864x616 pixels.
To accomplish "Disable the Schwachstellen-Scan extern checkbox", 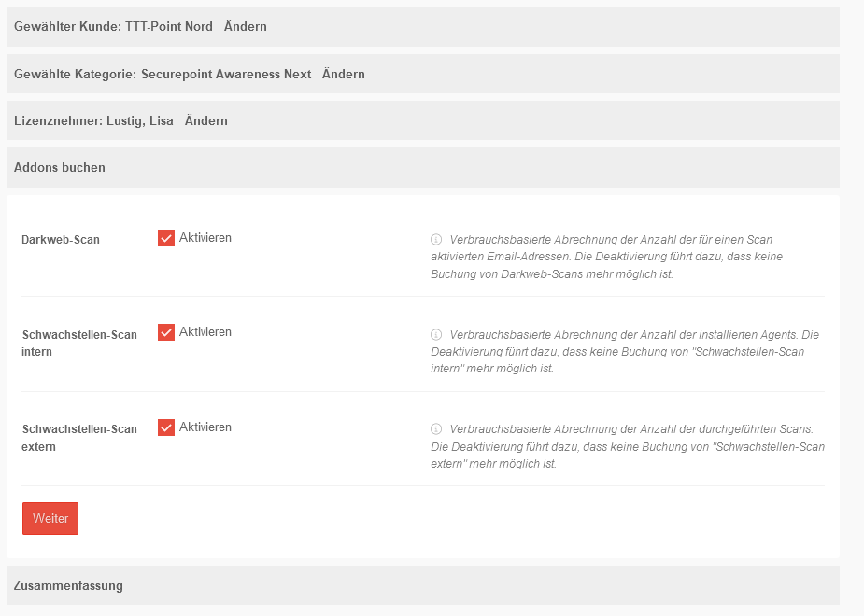I will (x=166, y=427).
